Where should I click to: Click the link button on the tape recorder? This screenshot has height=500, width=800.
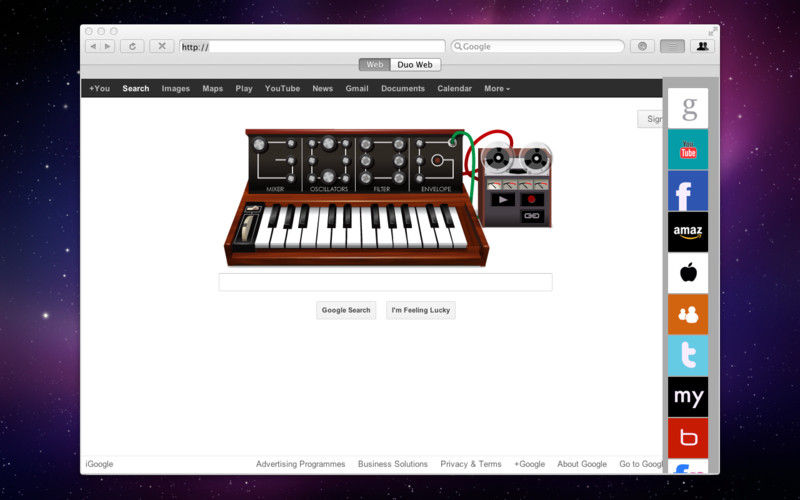tap(532, 216)
